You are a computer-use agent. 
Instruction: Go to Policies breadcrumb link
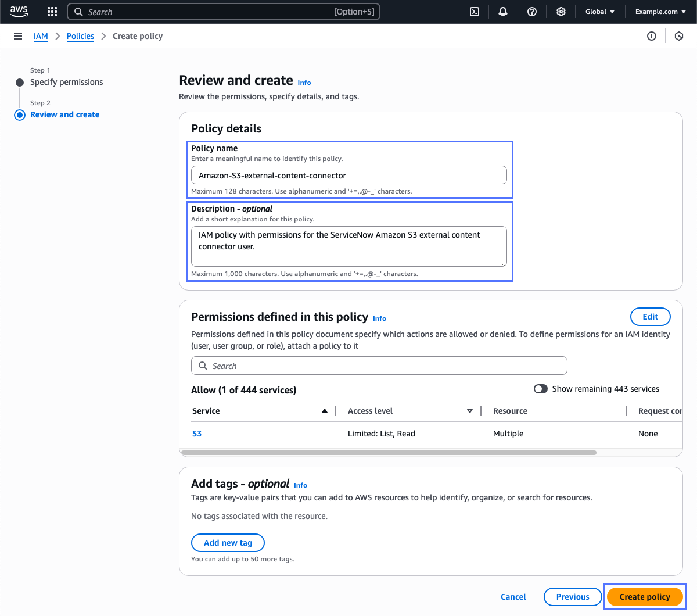(80, 36)
